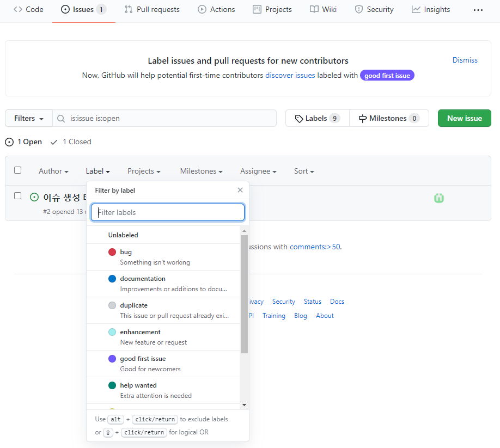The width and height of the screenshot is (500, 448).
Task: Click the red bug color dot
Action: click(112, 252)
